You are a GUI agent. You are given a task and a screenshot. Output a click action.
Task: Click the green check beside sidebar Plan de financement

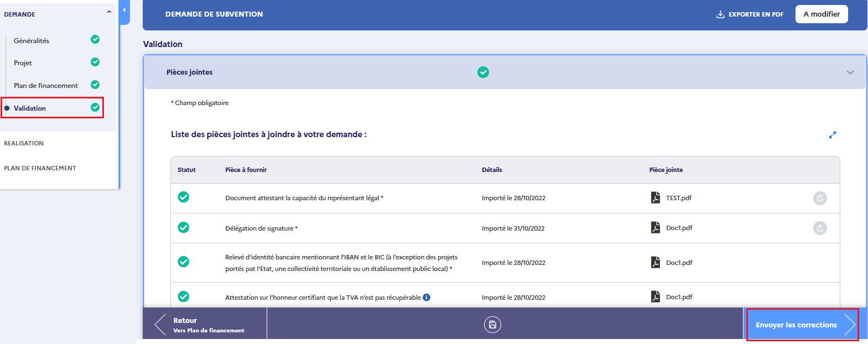pyautogui.click(x=95, y=85)
